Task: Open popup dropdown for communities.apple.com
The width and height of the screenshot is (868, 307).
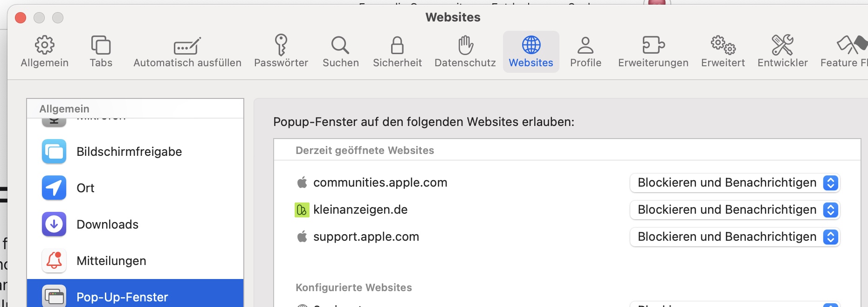Action: [734, 183]
